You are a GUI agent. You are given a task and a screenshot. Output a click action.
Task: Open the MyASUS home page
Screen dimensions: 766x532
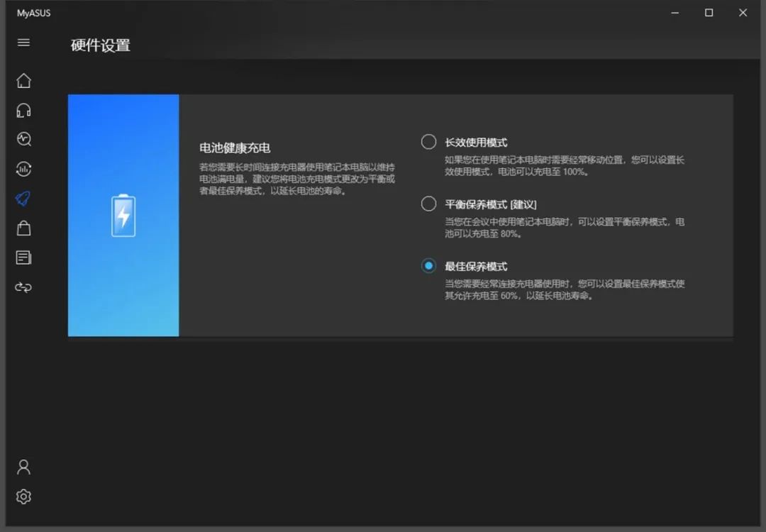coord(23,81)
